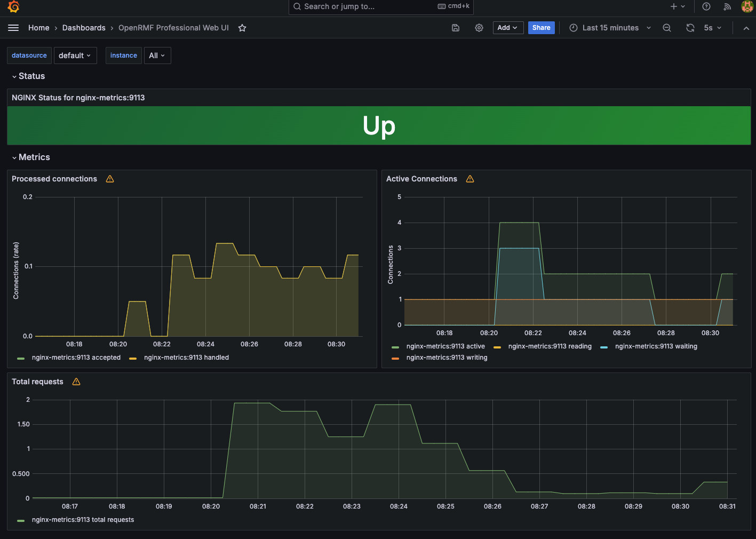Viewport: 756px width, 539px height.
Task: Open the datasource default dropdown
Action: pyautogui.click(x=75, y=56)
